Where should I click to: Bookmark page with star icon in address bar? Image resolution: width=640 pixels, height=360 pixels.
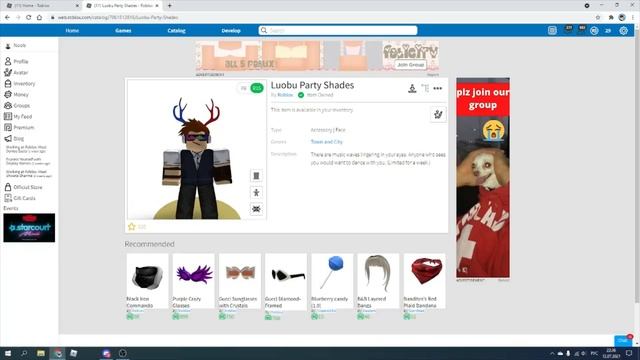[x=598, y=18]
